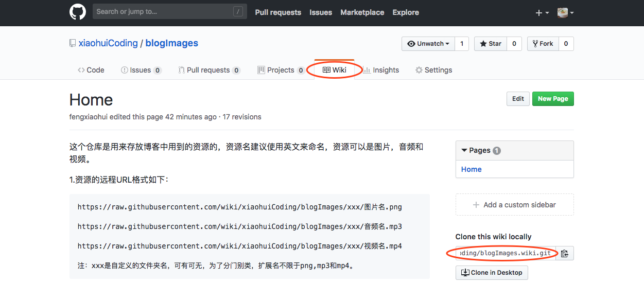The image size is (644, 283).
Task: Click the 视频名.mp4 URL line in code block
Action: [240, 246]
